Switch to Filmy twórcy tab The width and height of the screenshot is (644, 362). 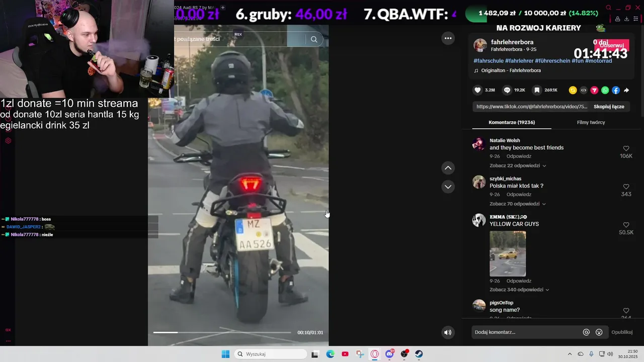(x=591, y=122)
